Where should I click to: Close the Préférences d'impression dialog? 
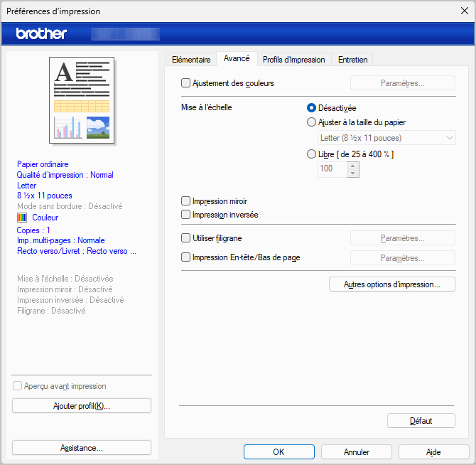click(x=464, y=11)
